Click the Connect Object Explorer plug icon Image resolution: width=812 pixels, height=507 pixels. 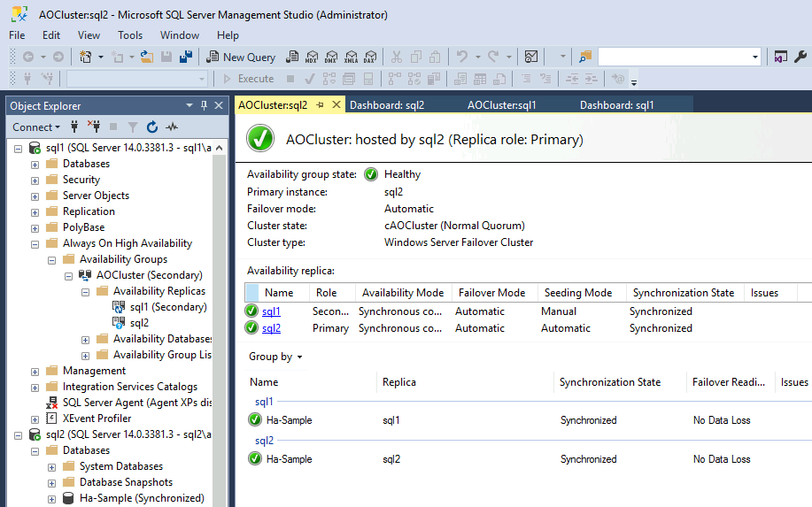pyautogui.click(x=74, y=127)
